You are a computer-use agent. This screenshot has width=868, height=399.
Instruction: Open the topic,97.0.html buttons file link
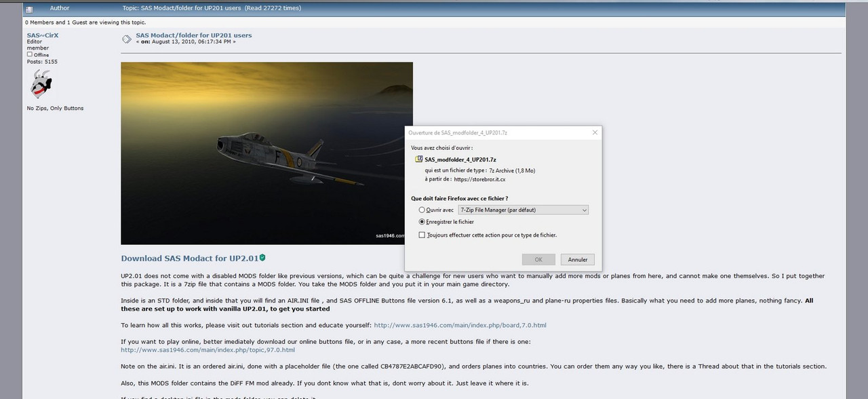tap(208, 349)
